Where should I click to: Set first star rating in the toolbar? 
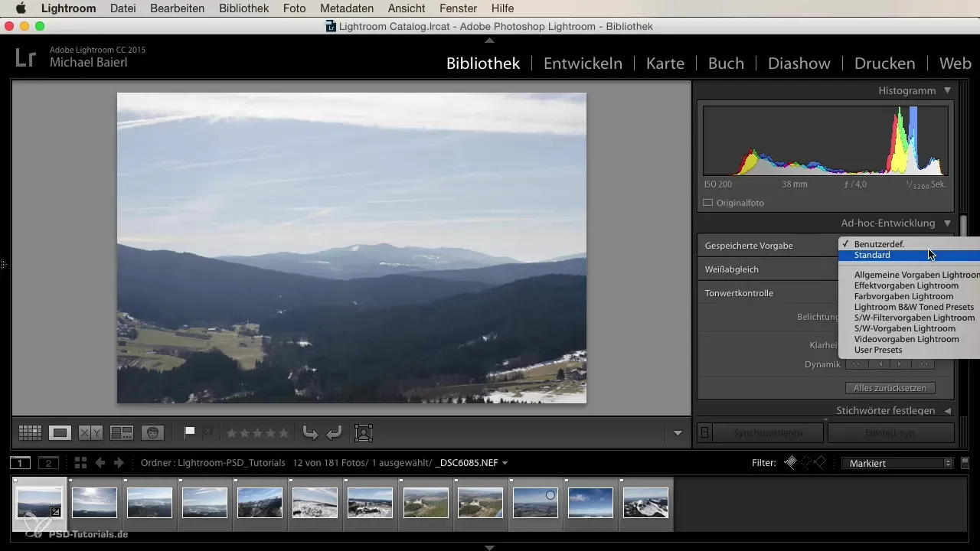232,433
